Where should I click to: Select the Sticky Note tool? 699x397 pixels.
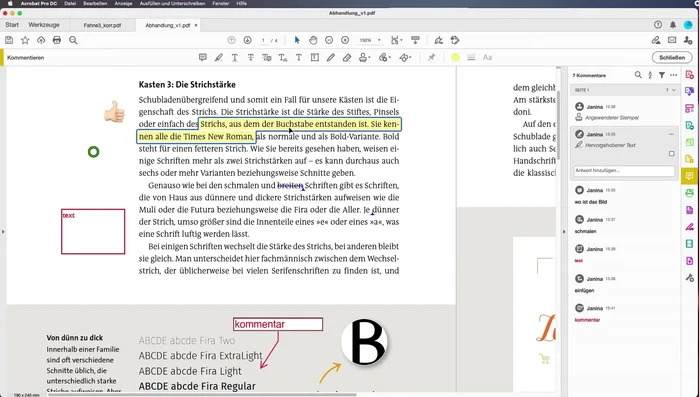click(203, 57)
